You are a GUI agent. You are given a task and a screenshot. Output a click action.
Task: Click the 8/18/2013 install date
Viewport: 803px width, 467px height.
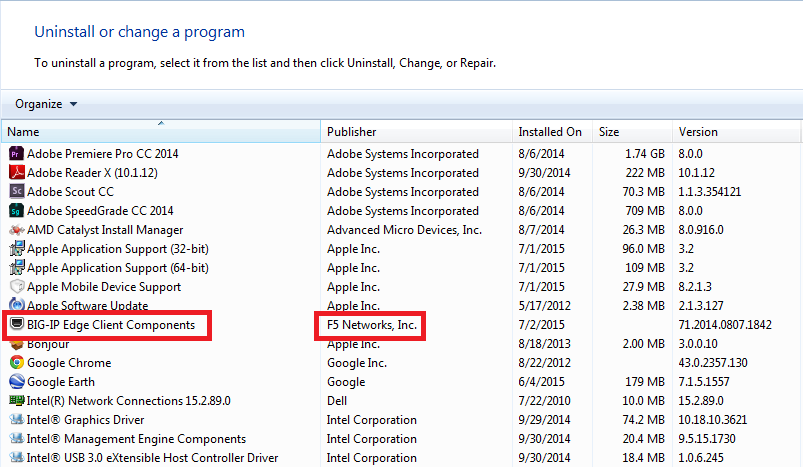(x=544, y=344)
